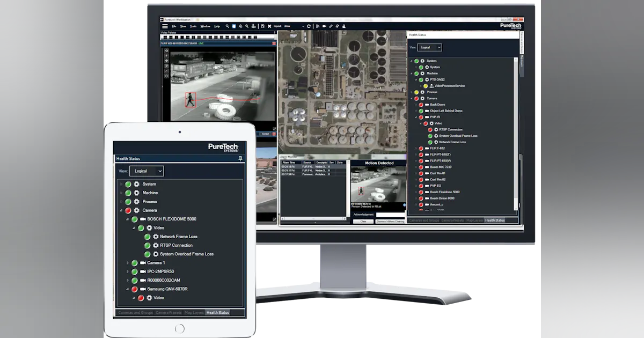The width and height of the screenshot is (644, 338).
Task: Click the Dismiss Without Clearing button
Action: point(390,221)
